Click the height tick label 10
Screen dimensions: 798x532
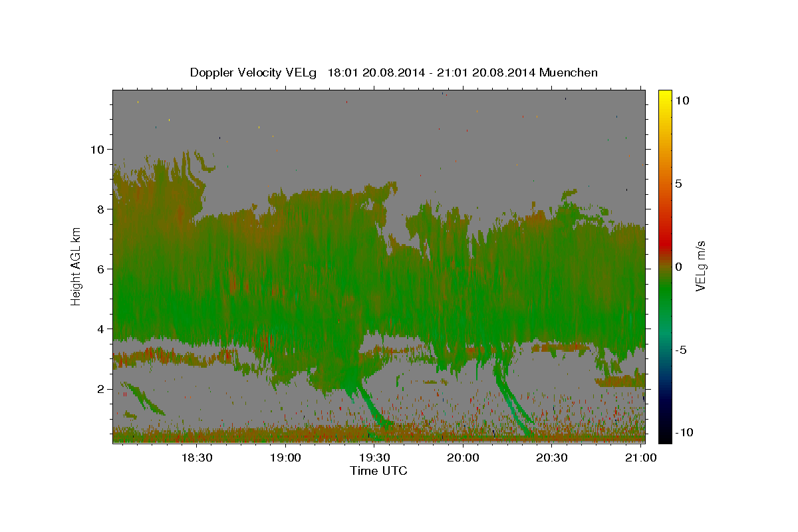tap(97, 149)
